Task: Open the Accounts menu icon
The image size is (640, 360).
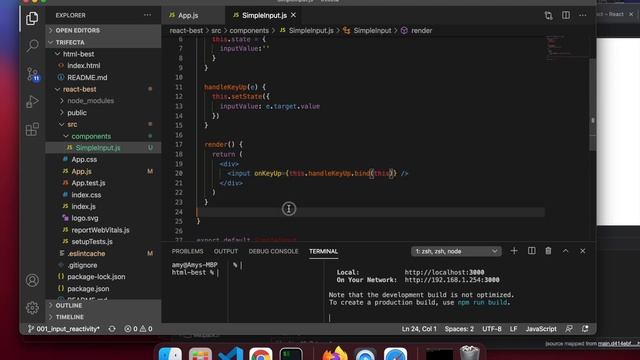Action: [32, 280]
